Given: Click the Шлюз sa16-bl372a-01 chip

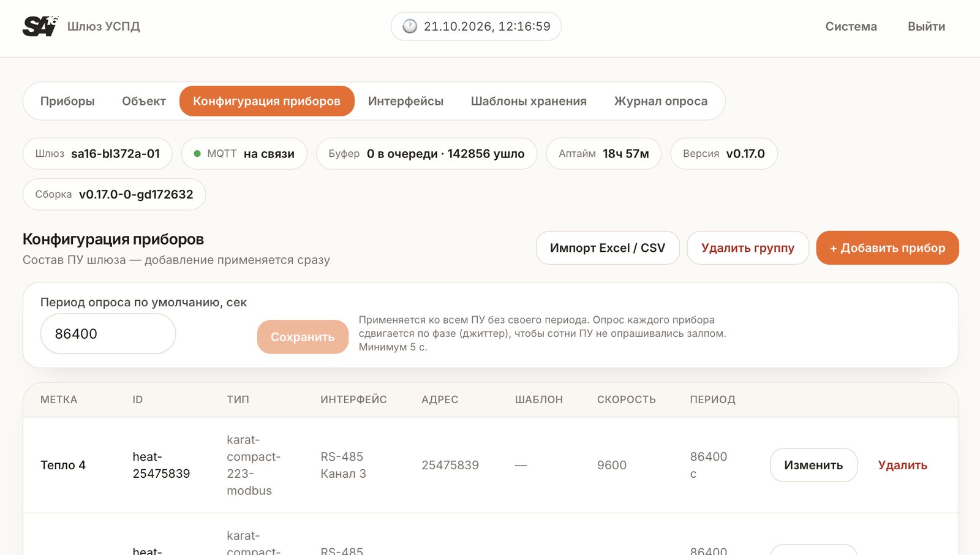Looking at the screenshot, I should [x=97, y=154].
